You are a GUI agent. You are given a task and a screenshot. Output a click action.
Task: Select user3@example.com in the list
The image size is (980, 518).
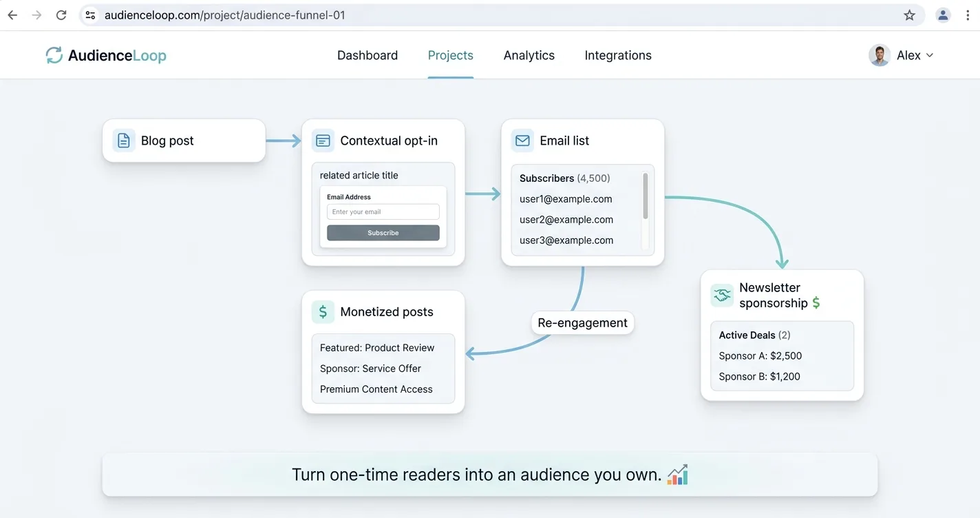(x=566, y=240)
